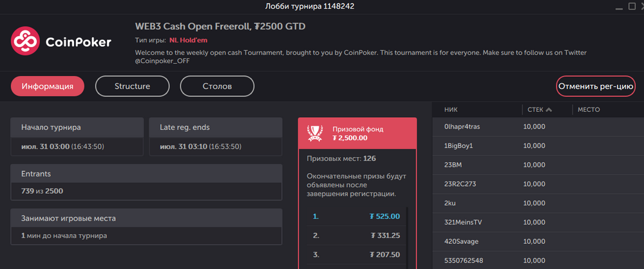Minimize the tournament lobby window
This screenshot has width=644, height=269.
click(x=618, y=8)
